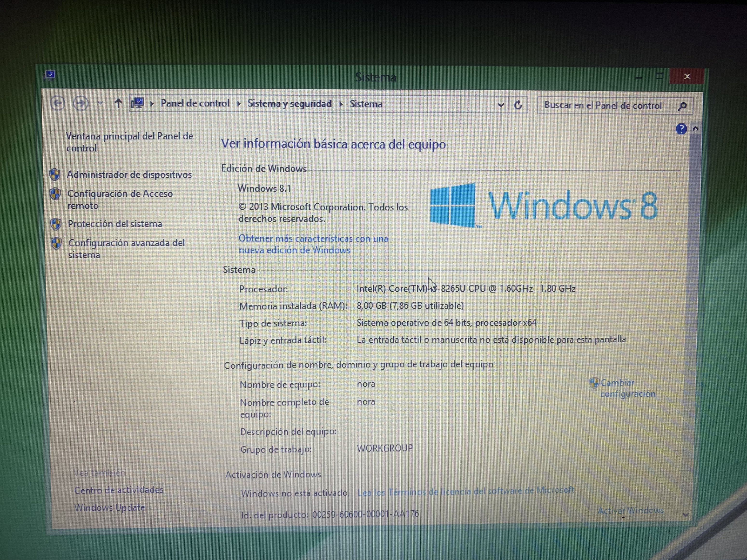Select Panel de control breadcrumb
This screenshot has height=560, width=747.
pos(195,103)
